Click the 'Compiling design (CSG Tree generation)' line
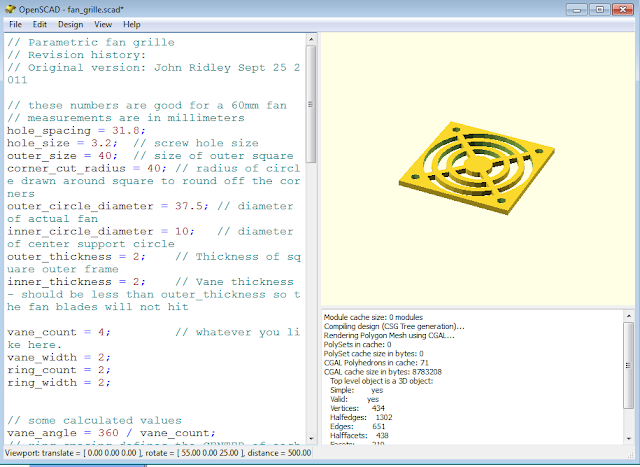640x467 pixels. 394,326
